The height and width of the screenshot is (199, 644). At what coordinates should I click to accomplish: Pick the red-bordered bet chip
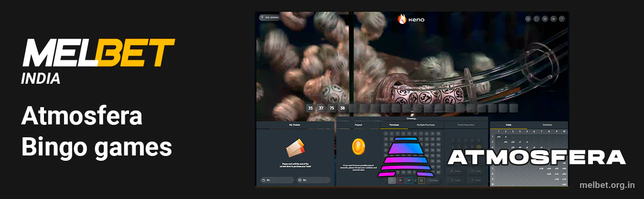point(400,180)
